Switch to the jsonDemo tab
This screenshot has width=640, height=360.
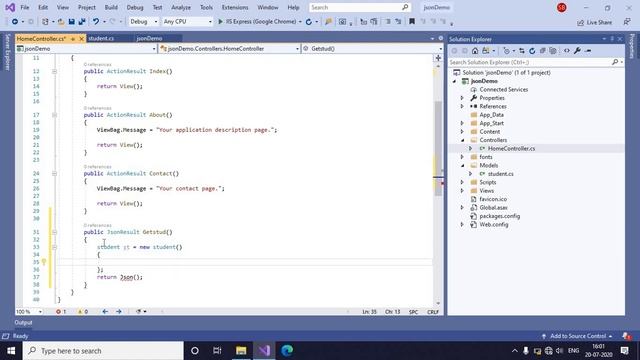point(149,38)
